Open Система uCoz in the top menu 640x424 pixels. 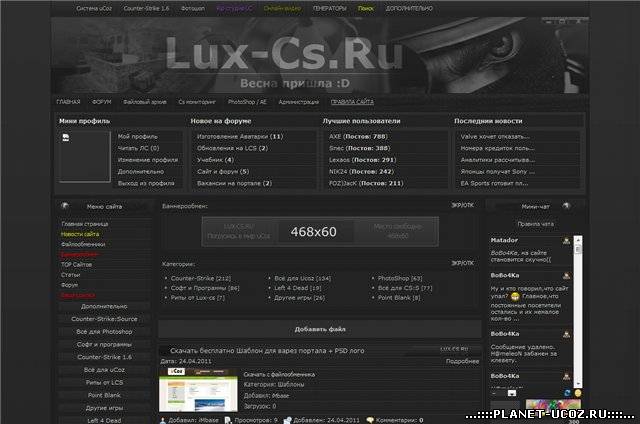94,8
